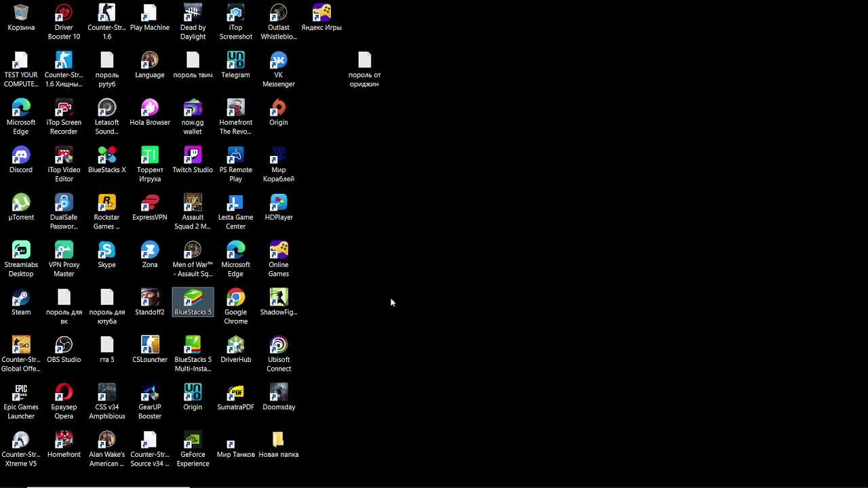This screenshot has height=488, width=868.
Task: Launch the Google Chrome shortcut
Action: coord(235,307)
